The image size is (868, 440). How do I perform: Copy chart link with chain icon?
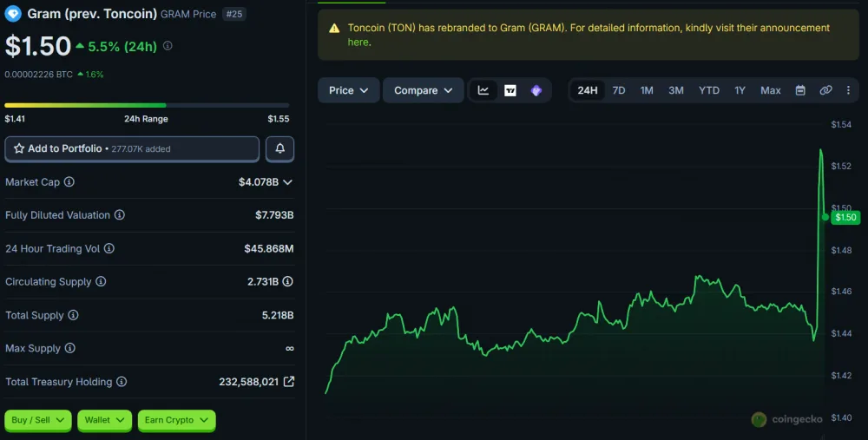coord(825,90)
